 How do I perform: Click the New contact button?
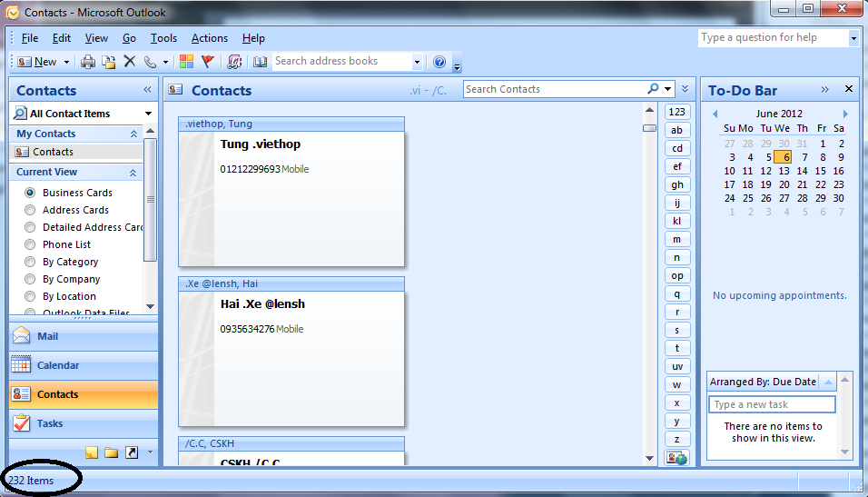(37, 62)
